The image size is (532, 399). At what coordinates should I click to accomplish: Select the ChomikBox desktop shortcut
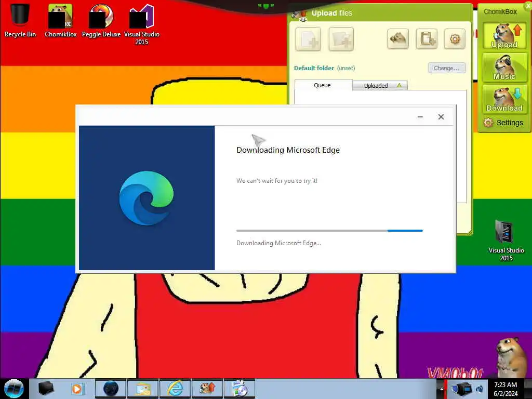coord(60,20)
